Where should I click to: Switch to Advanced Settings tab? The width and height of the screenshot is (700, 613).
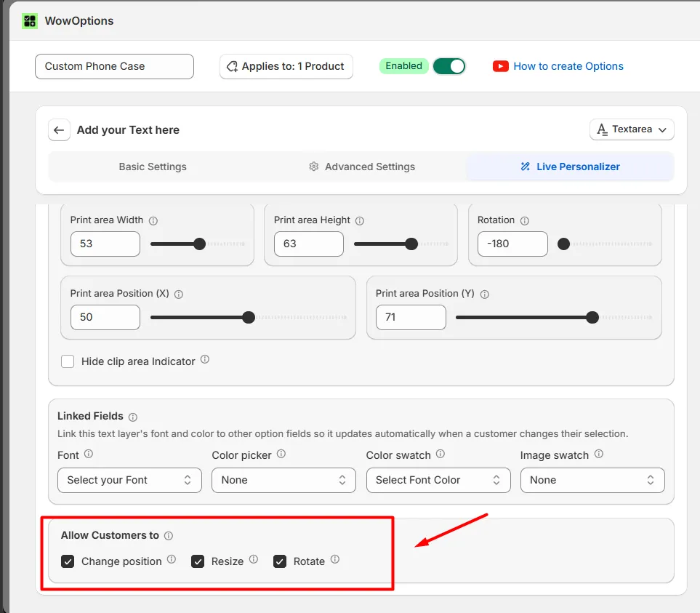point(361,167)
